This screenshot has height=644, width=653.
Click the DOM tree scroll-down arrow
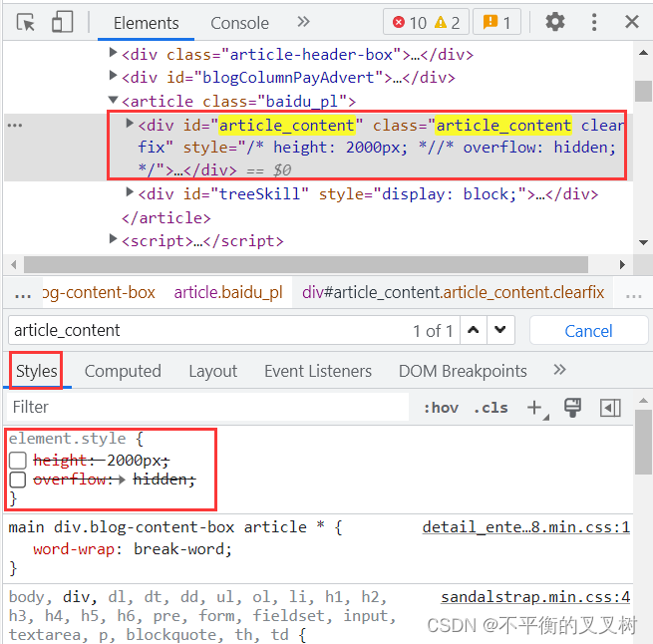(x=643, y=242)
